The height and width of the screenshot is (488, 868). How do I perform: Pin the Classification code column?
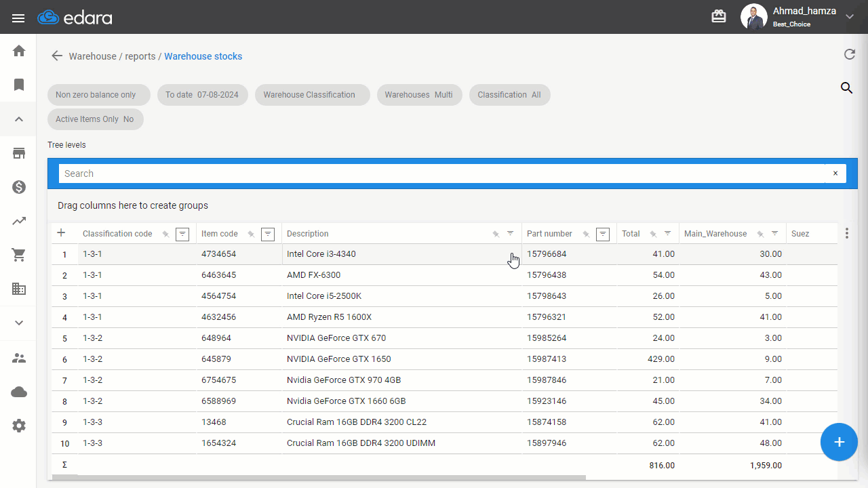pos(165,234)
